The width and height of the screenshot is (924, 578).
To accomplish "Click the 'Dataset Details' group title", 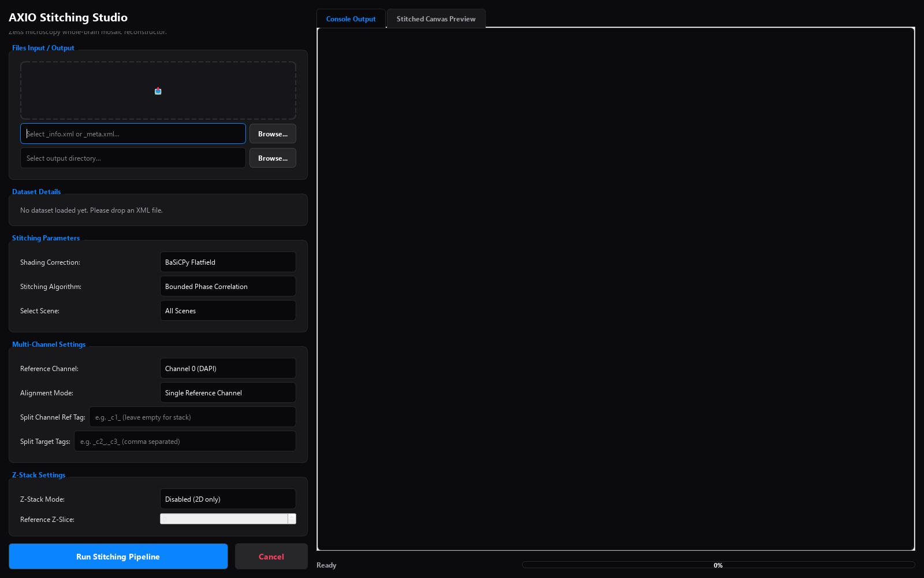I will point(36,192).
